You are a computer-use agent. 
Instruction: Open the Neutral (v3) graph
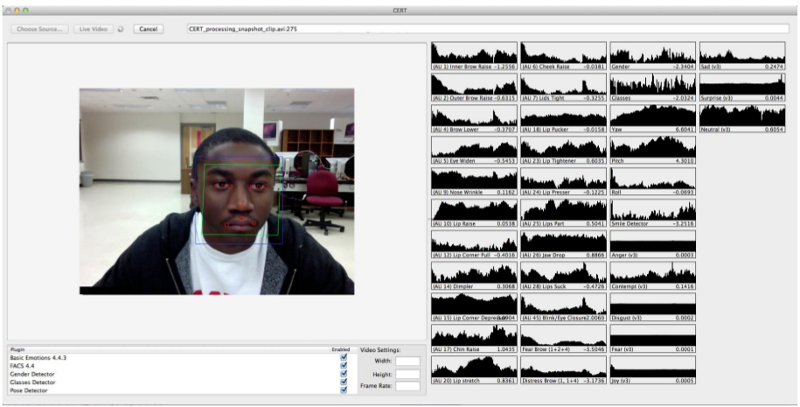click(742, 119)
